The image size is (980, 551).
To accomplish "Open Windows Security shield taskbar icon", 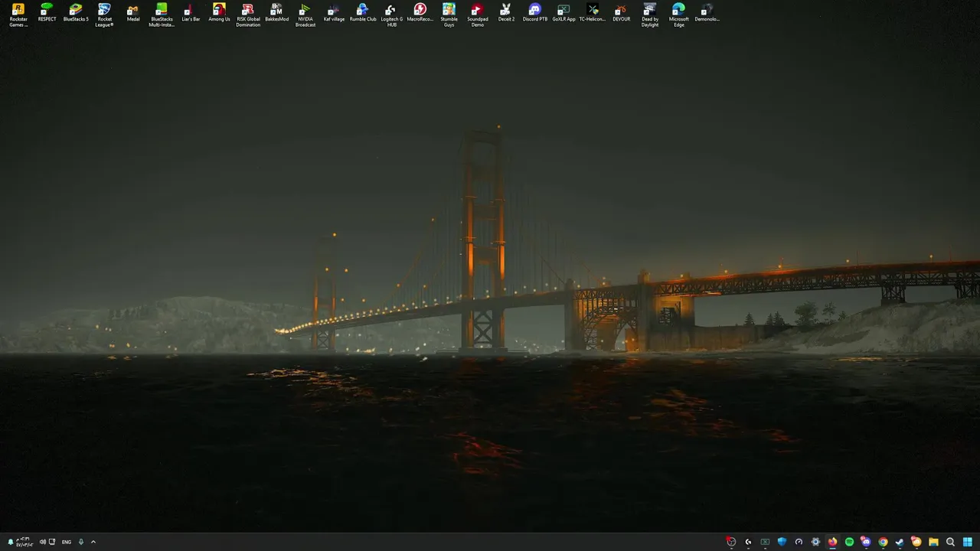I will click(x=782, y=542).
